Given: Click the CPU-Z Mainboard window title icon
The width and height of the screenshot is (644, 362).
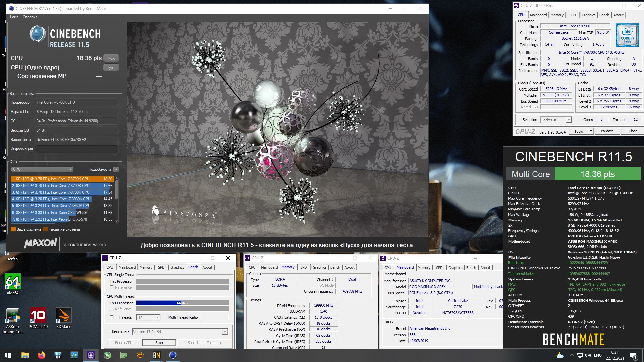Looking at the screenshot, I should pos(383,258).
